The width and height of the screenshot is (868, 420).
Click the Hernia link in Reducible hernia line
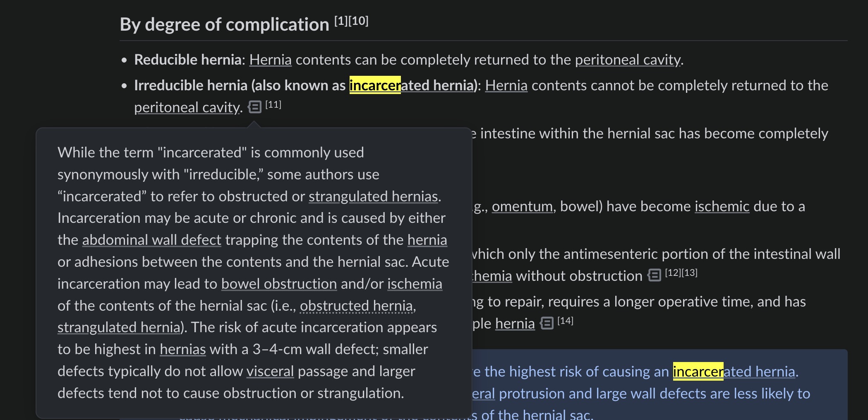[271, 60]
